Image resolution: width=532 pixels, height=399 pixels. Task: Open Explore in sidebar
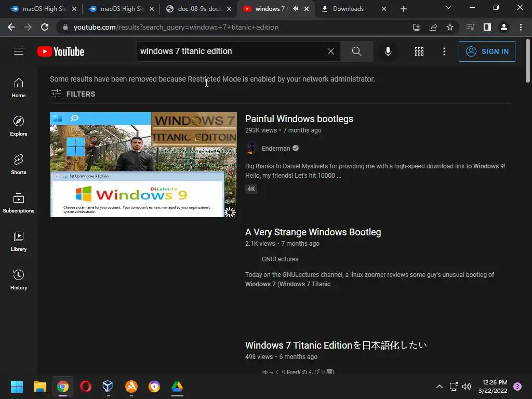(19, 126)
